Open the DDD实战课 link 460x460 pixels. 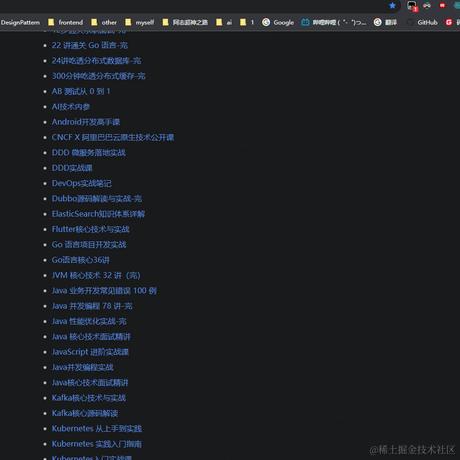[72, 168]
